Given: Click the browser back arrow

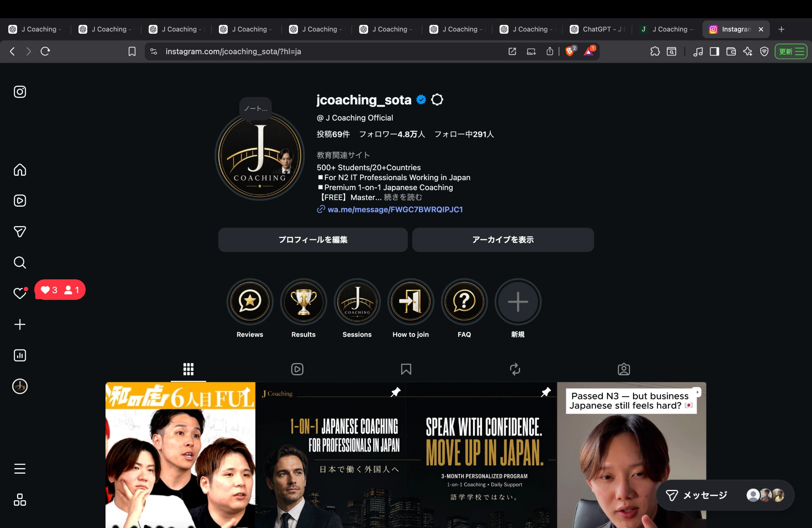Looking at the screenshot, I should [x=12, y=51].
